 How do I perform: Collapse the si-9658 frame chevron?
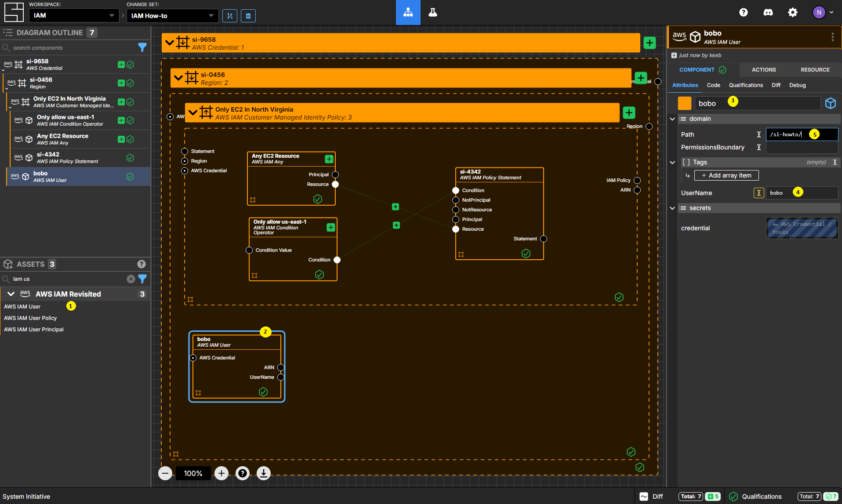170,43
